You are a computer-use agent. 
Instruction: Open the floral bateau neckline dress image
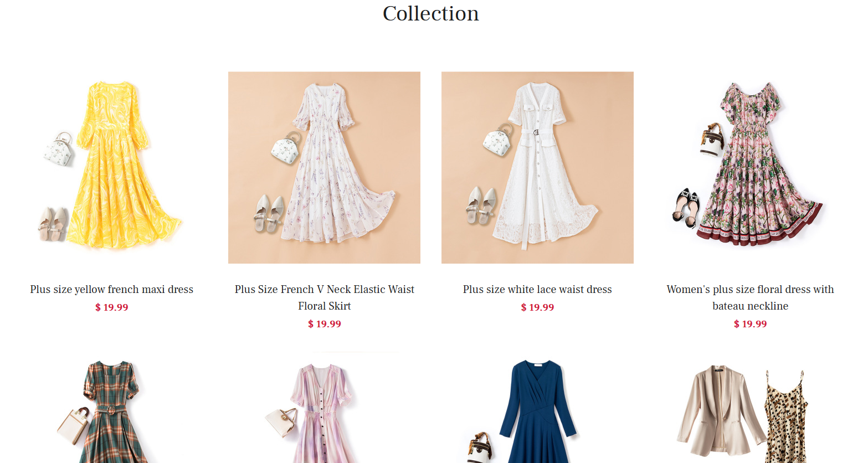click(x=750, y=167)
